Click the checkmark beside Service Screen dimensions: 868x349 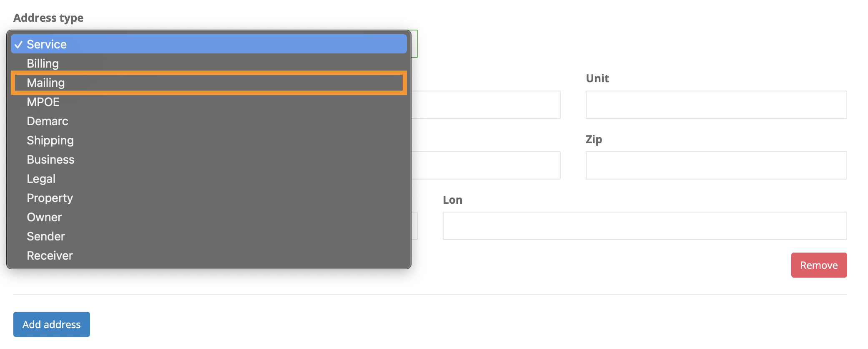tap(18, 44)
